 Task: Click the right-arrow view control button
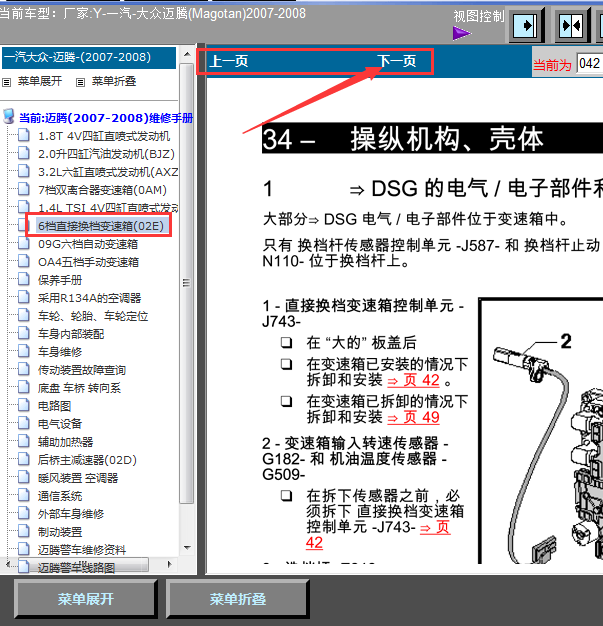pyautogui.click(x=525, y=26)
